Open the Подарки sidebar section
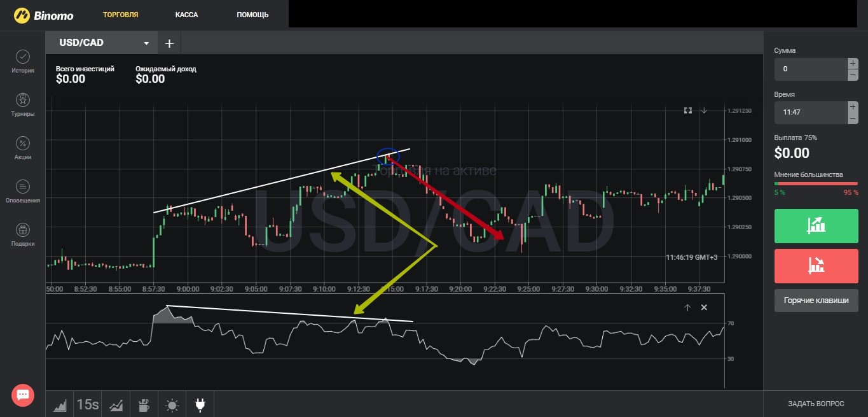868x417 pixels. coord(22,235)
